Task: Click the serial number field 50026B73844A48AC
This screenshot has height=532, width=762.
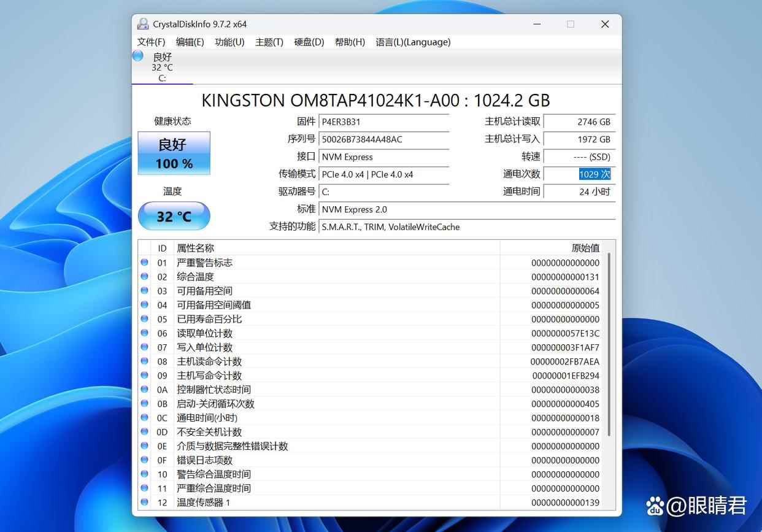Action: [x=384, y=139]
